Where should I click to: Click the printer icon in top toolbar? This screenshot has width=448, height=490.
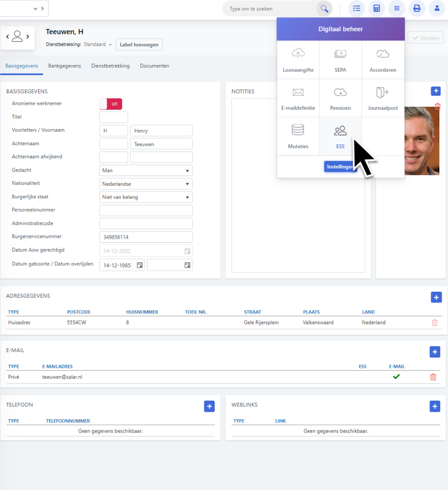tap(417, 9)
